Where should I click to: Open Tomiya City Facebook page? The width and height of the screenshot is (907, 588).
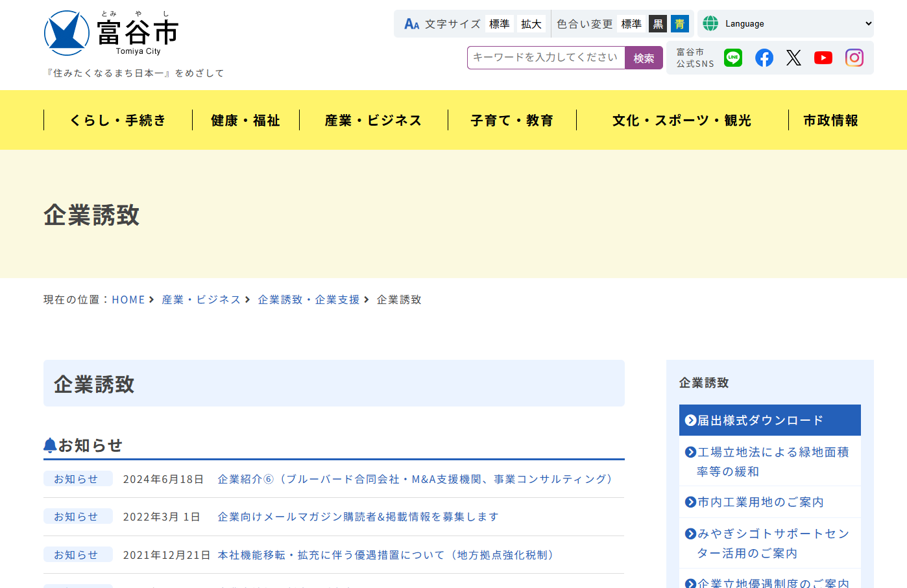(764, 58)
